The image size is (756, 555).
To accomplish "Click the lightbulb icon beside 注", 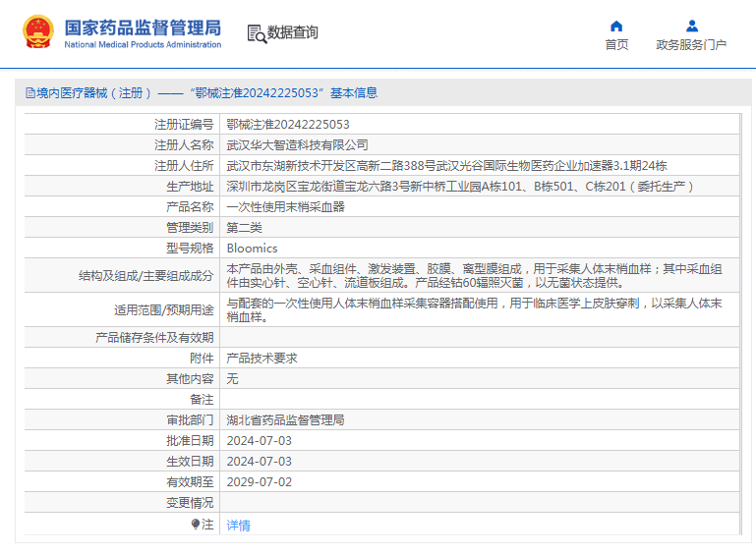I will pyautogui.click(x=196, y=524).
